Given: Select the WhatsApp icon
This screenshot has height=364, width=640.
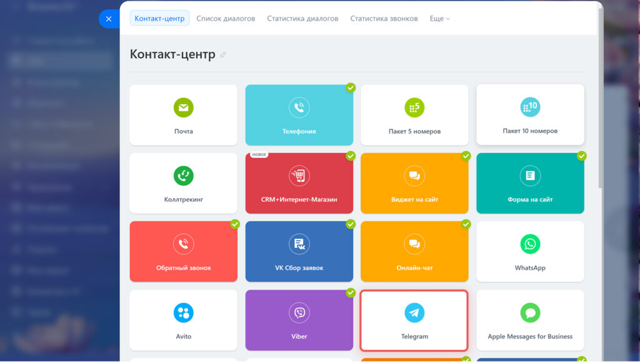Looking at the screenshot, I should tap(530, 244).
